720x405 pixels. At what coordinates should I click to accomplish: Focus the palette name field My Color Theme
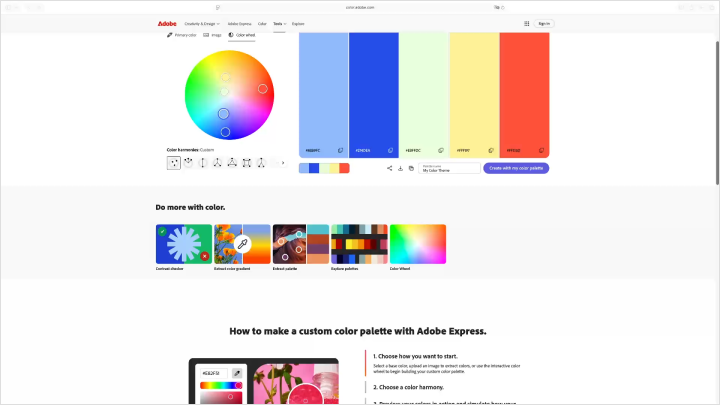pyautogui.click(x=449, y=168)
